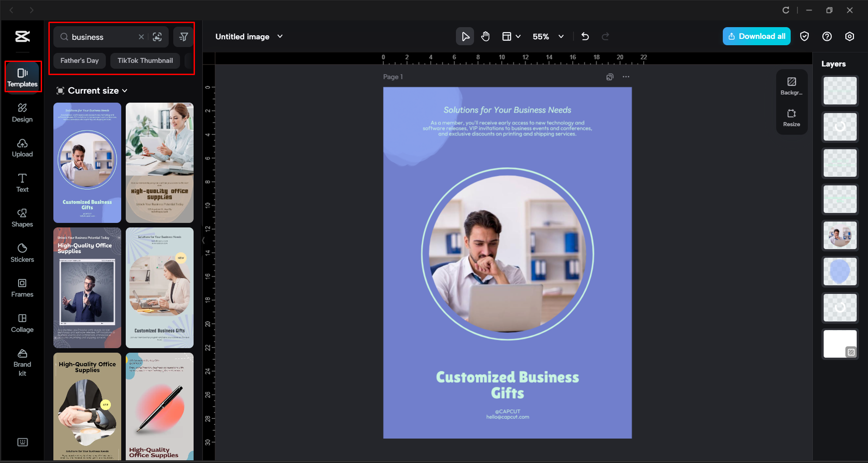The width and height of the screenshot is (868, 463).
Task: Select the blue blob shape layer thumbnail
Action: point(840,272)
